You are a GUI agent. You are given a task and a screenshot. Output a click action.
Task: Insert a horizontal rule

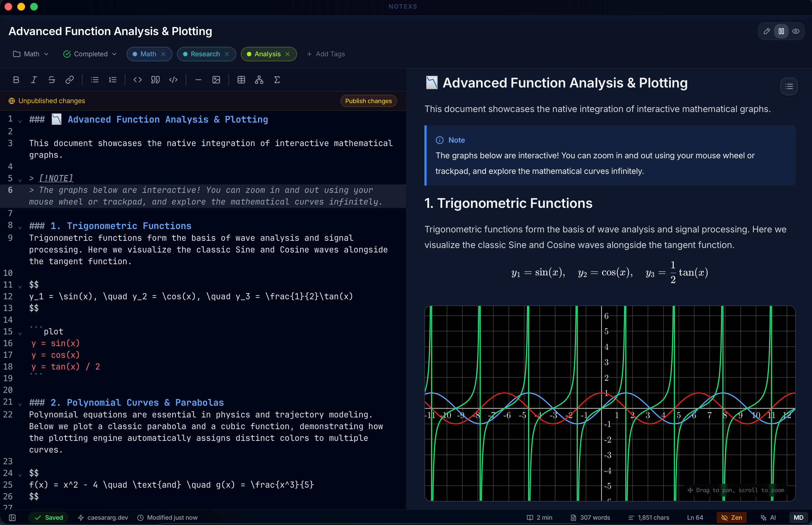click(198, 80)
